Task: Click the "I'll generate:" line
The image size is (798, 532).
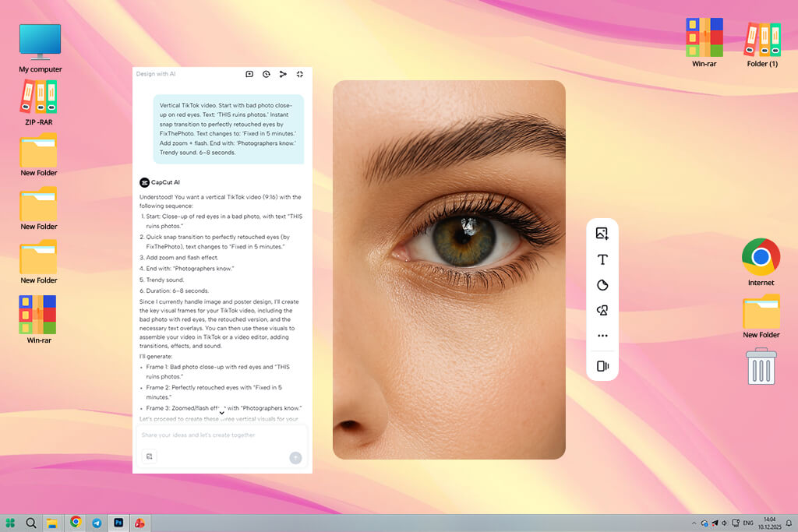Action: pyautogui.click(x=156, y=357)
